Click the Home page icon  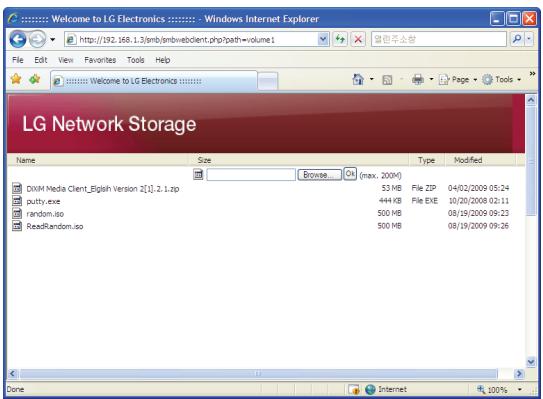(x=358, y=80)
